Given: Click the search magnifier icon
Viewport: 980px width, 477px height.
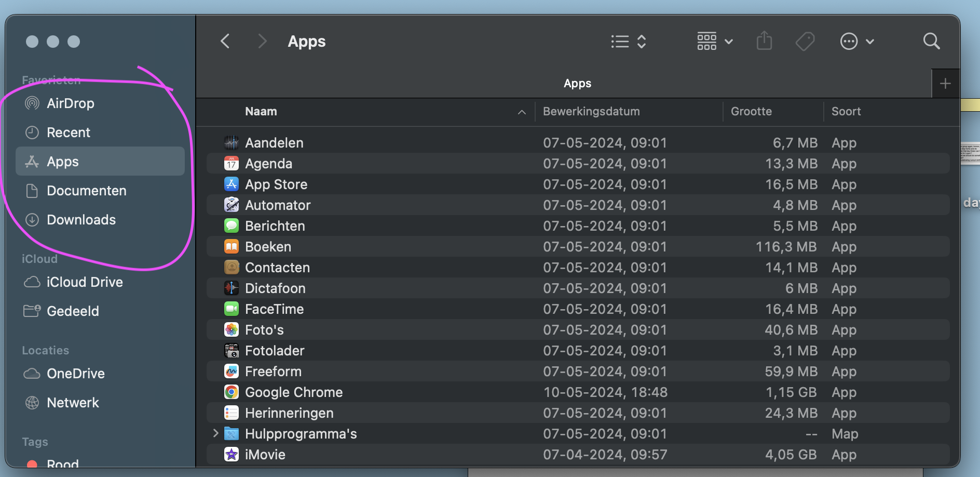Looking at the screenshot, I should (931, 41).
